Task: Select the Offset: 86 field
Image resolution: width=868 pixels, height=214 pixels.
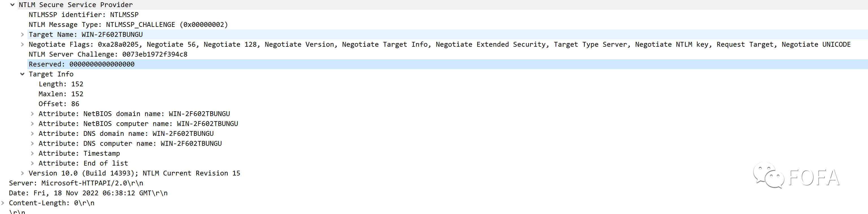Action: [x=59, y=104]
